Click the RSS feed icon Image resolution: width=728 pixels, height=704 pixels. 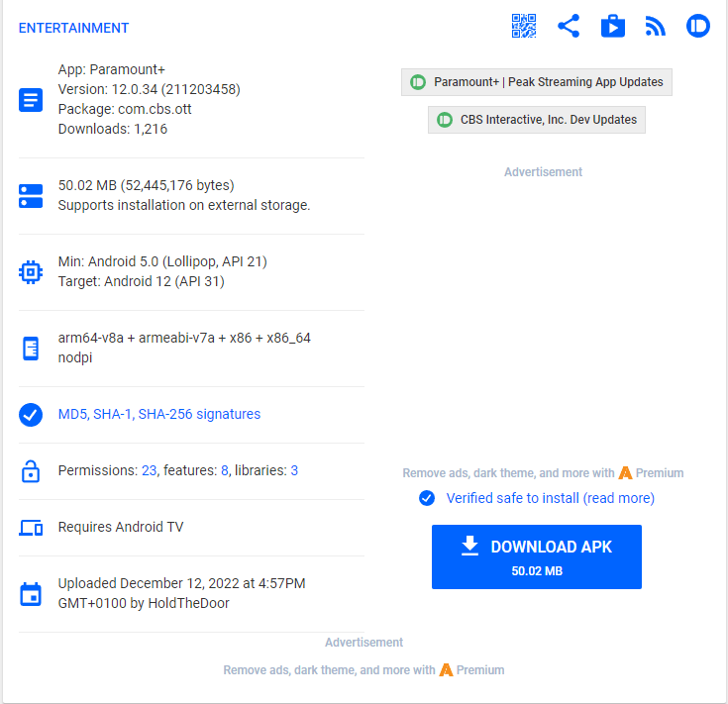pos(655,27)
